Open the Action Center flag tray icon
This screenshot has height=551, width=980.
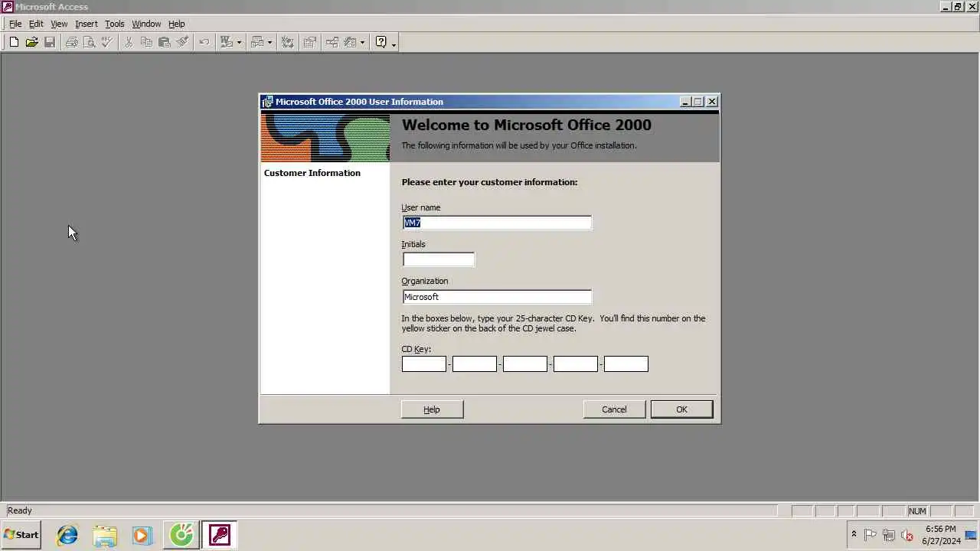click(871, 535)
